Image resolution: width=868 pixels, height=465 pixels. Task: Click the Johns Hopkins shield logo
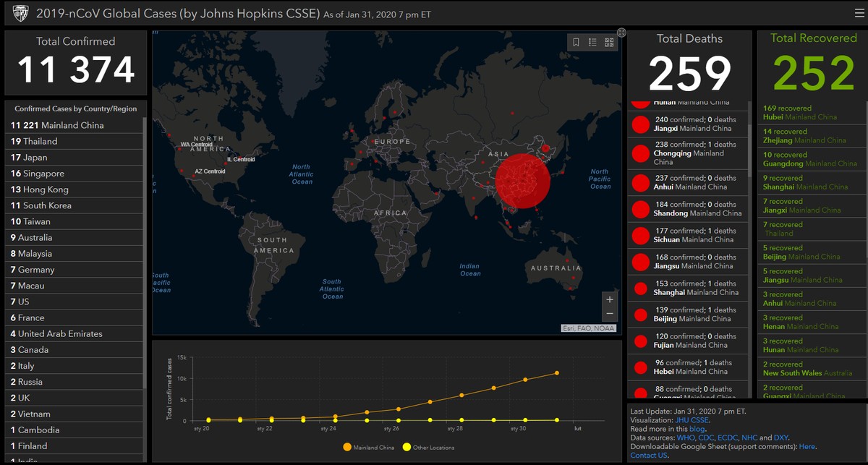pos(20,13)
